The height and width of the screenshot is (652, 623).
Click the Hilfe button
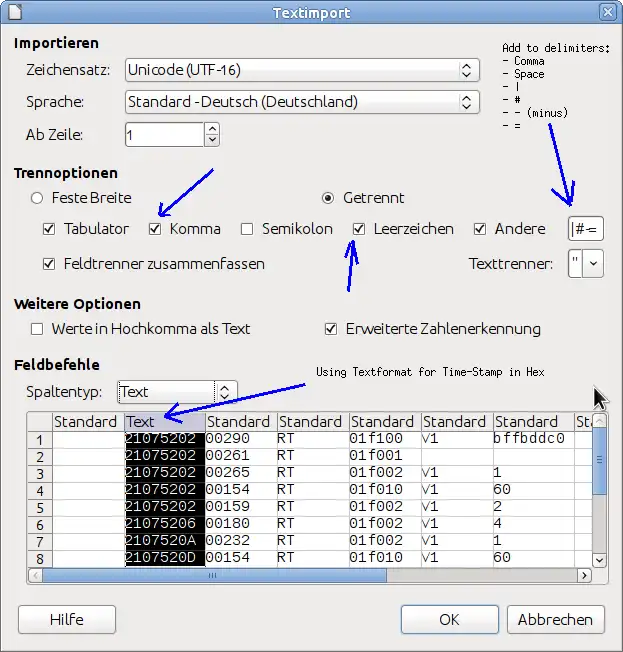pyautogui.click(x=67, y=620)
